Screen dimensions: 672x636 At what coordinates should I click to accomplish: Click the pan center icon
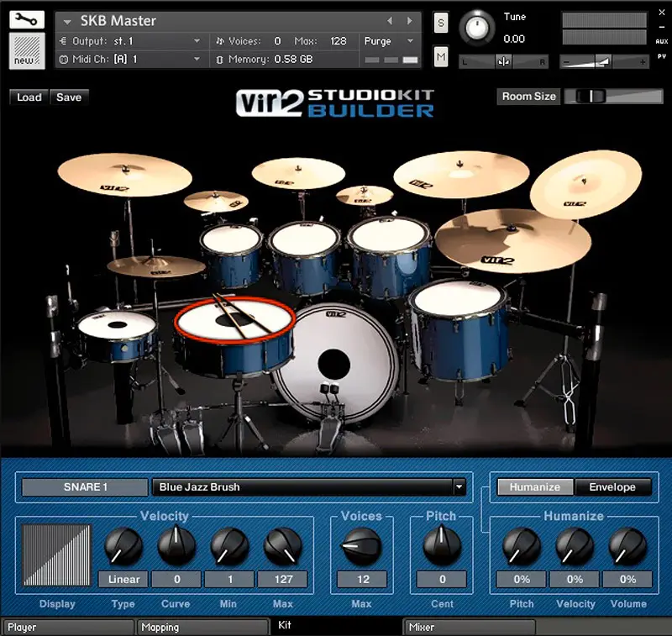pyautogui.click(x=503, y=61)
